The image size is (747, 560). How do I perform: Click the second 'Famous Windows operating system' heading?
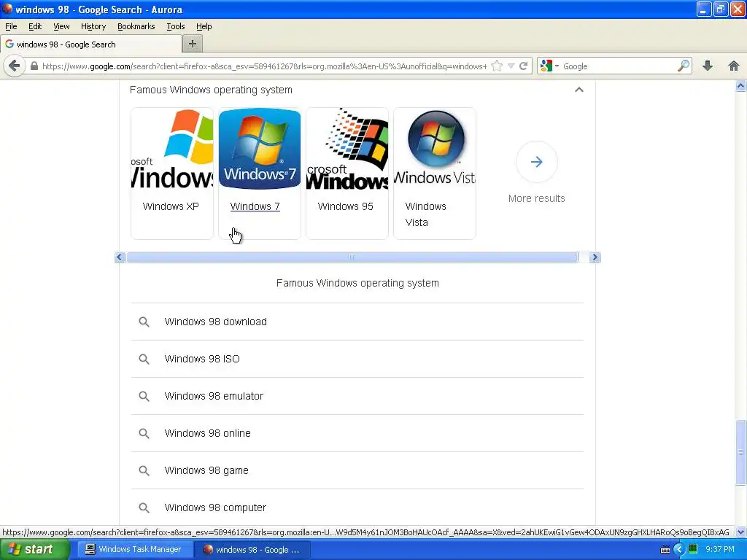coord(357,283)
